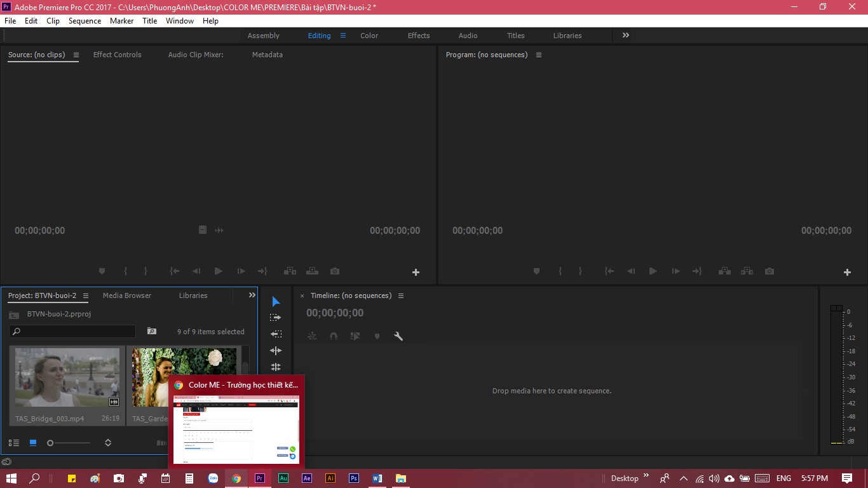Click Insert button in Source monitor
868x488 pixels.
click(290, 271)
